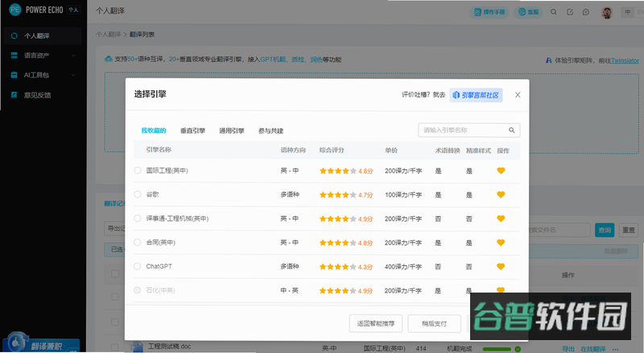Viewport: 644px width, 353px height.
Task: Open 个人翻译 in the sidebar
Action: coord(43,35)
